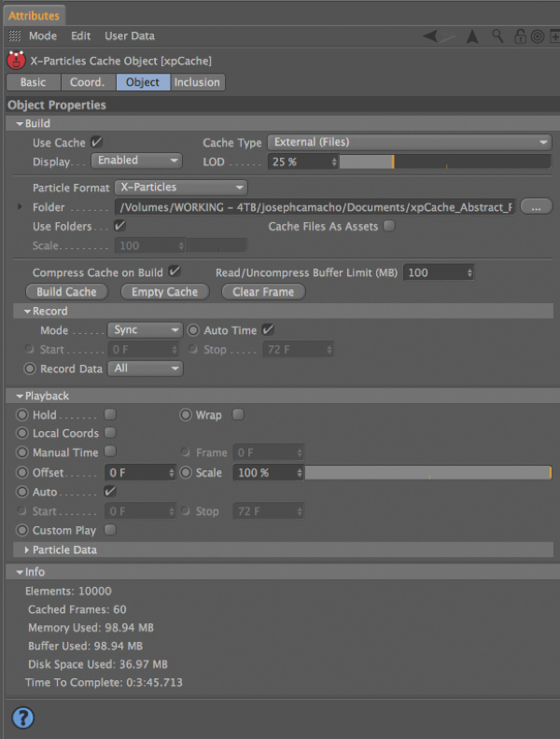Open the Particle Format dropdown

pyautogui.click(x=181, y=188)
